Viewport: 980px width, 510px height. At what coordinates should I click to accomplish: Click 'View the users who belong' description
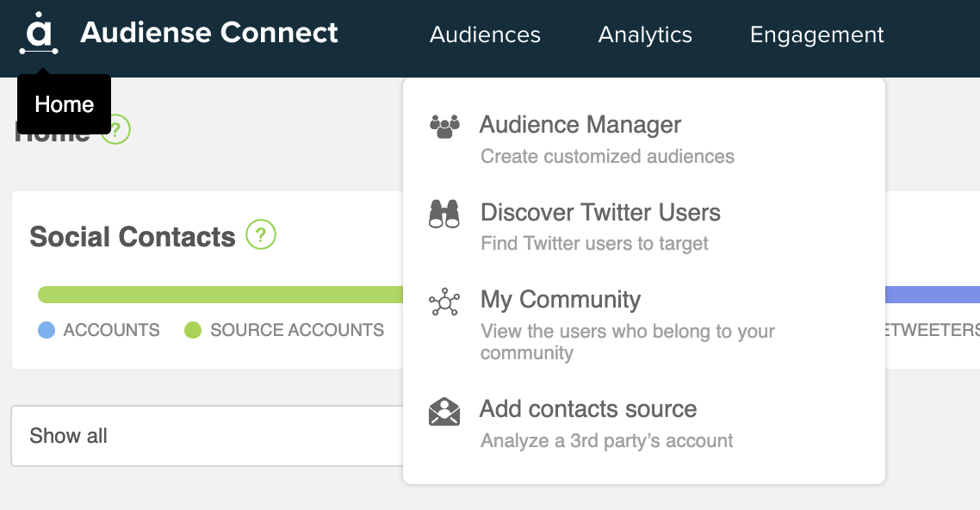[x=628, y=341]
